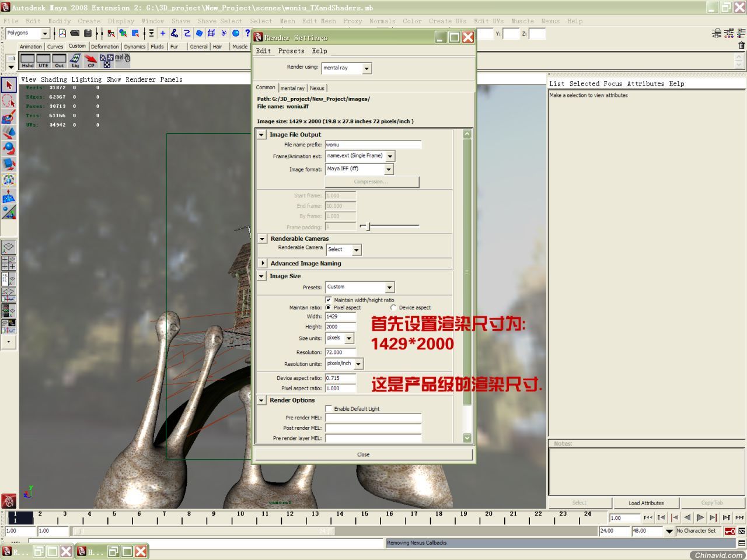Enable the Default Light checkbox

(329, 408)
